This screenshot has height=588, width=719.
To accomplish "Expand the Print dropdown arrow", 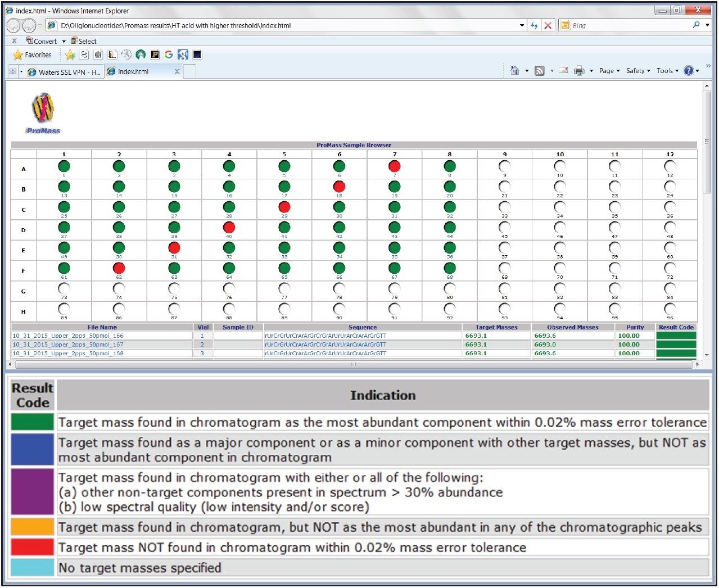I will [x=591, y=71].
